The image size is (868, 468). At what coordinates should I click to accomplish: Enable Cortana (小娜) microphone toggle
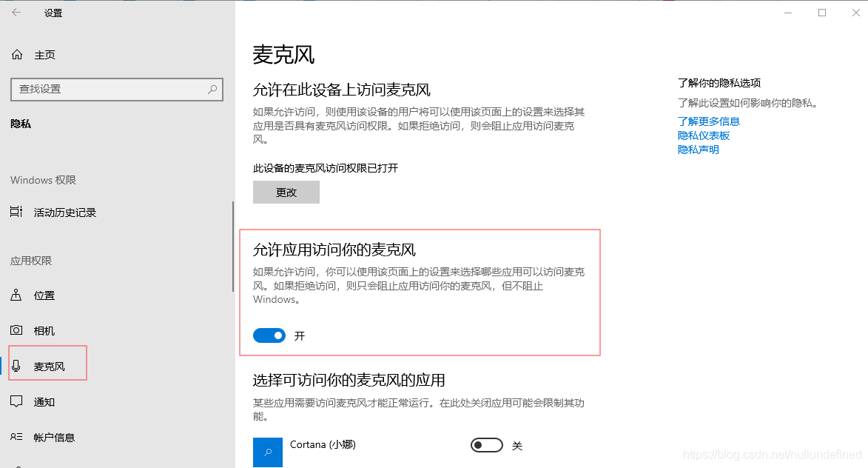[x=487, y=445]
